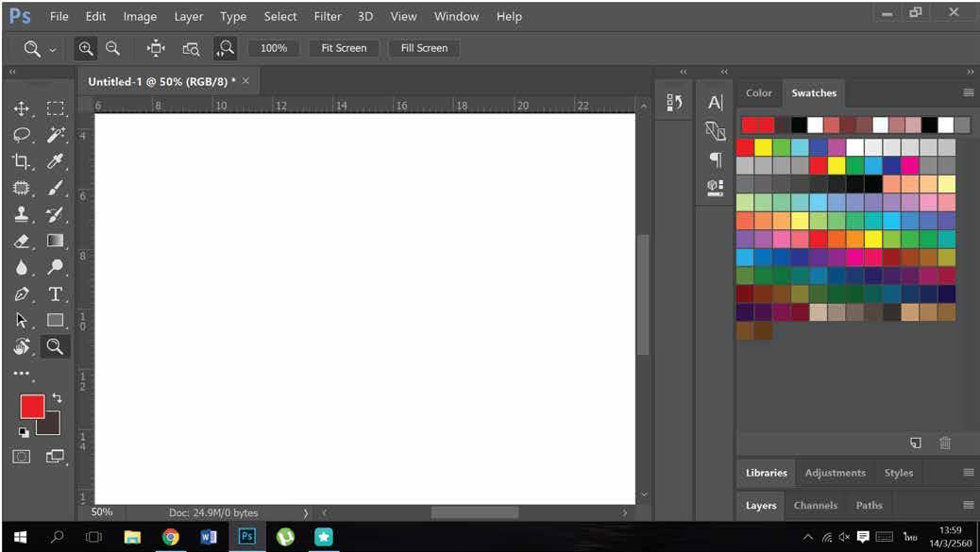This screenshot has width=980, height=552.
Task: Click the dark background color box
Action: coord(51,426)
